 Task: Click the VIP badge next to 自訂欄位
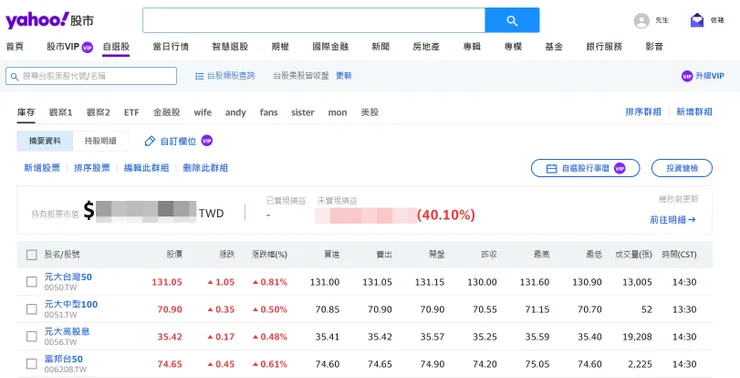point(207,140)
